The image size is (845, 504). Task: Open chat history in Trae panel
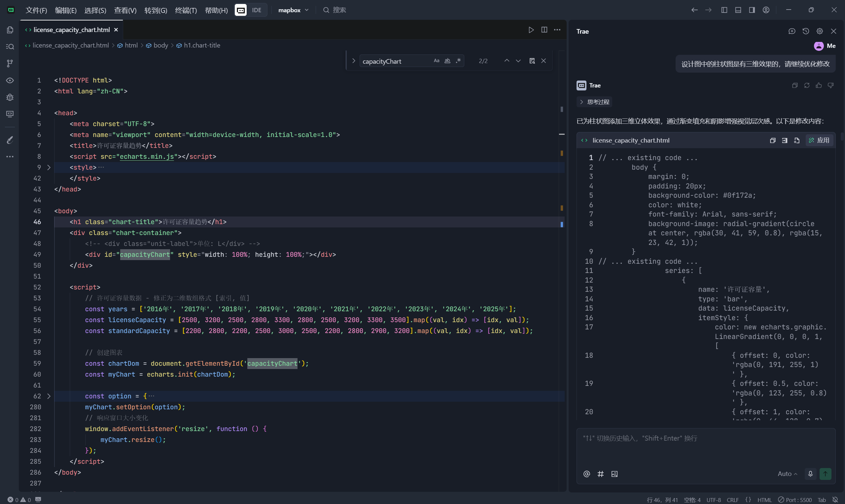pos(806,31)
